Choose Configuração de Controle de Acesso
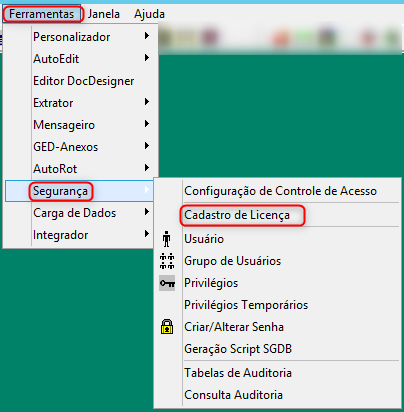404x412 pixels. pyautogui.click(x=280, y=191)
